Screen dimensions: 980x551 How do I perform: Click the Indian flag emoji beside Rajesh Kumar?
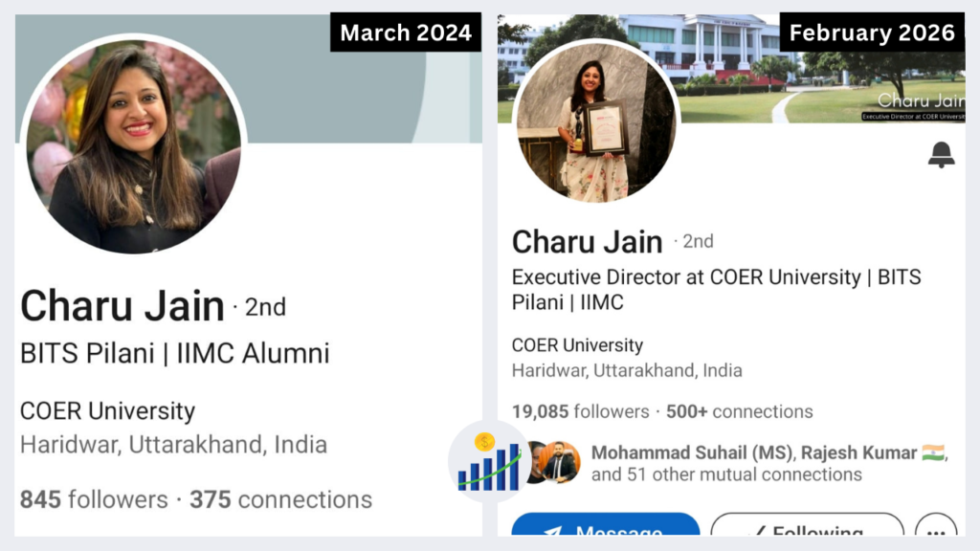(x=933, y=452)
